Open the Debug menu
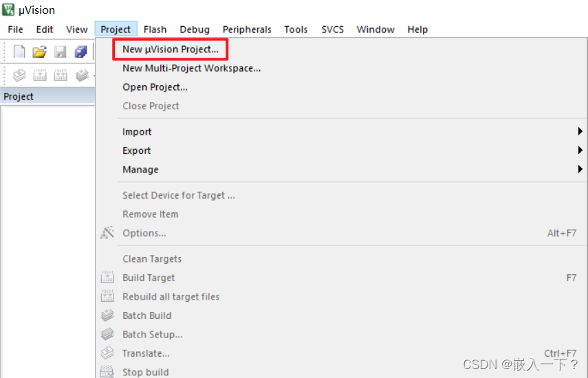The image size is (588, 378). (195, 30)
